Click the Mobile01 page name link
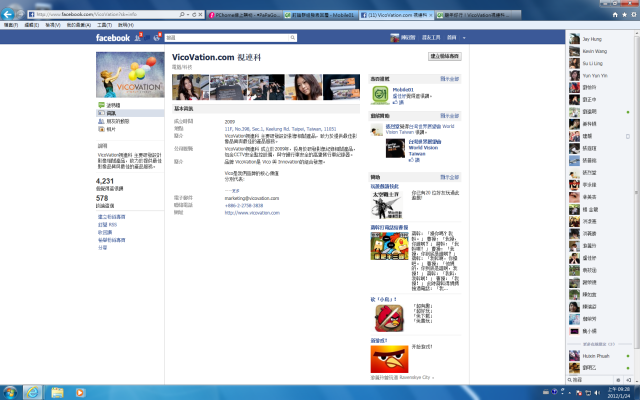Screen dimensions: 640x400 tap(403, 89)
